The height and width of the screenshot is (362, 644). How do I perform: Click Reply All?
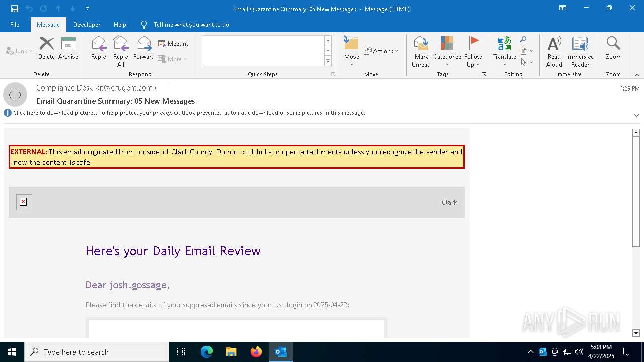(121, 51)
